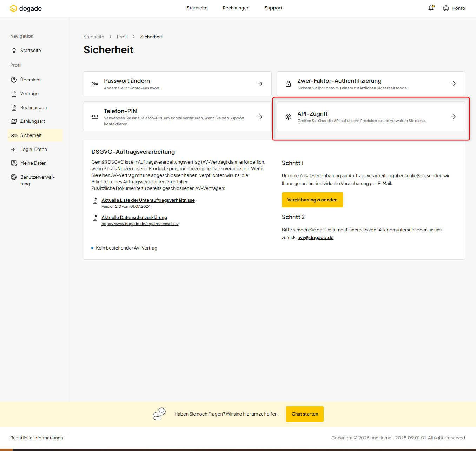
Task: Click the Zahlungsart payment icon
Action: point(14,121)
